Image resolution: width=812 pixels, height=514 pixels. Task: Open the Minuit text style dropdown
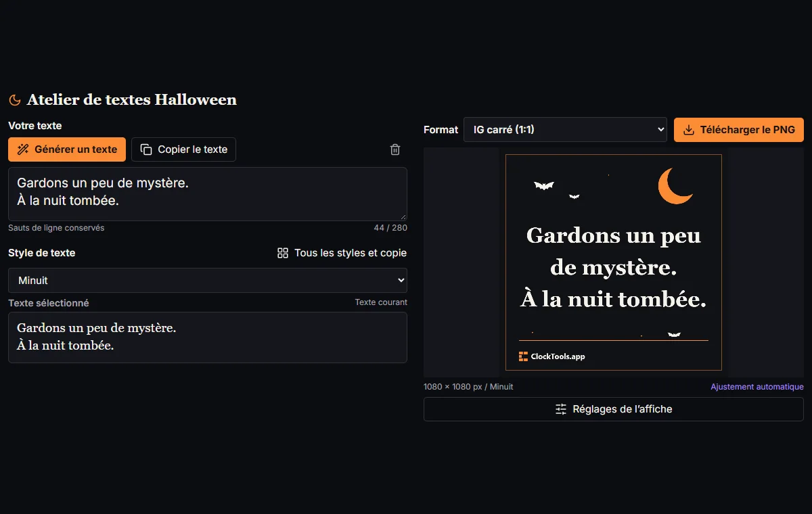click(208, 280)
